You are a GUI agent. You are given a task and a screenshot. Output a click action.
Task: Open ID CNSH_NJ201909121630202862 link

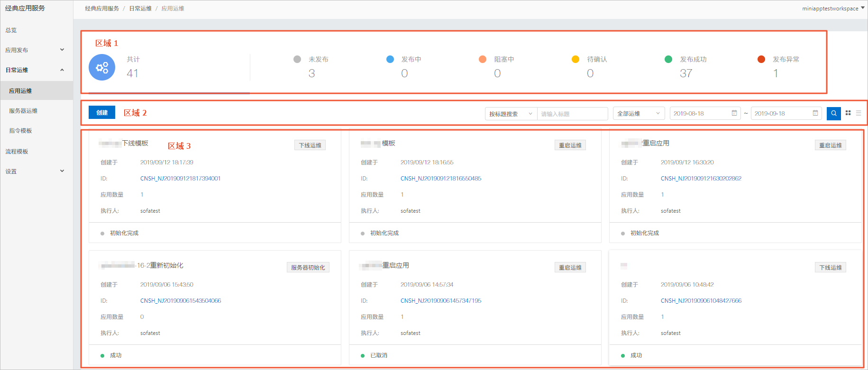(x=701, y=179)
